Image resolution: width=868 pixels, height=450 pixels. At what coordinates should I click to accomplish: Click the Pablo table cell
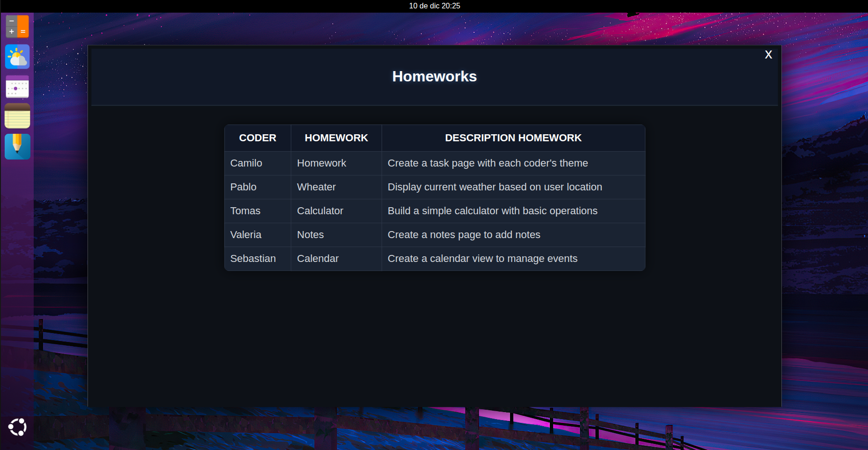(x=243, y=187)
